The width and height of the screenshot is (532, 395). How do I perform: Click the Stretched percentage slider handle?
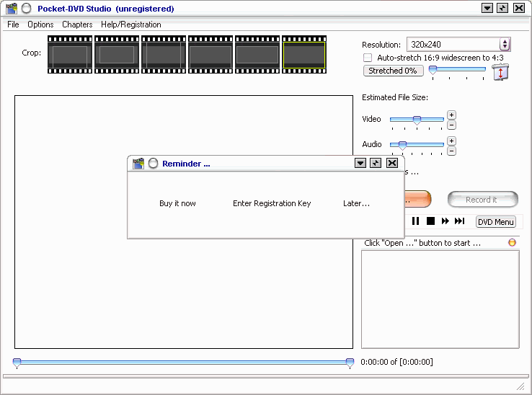[433, 70]
